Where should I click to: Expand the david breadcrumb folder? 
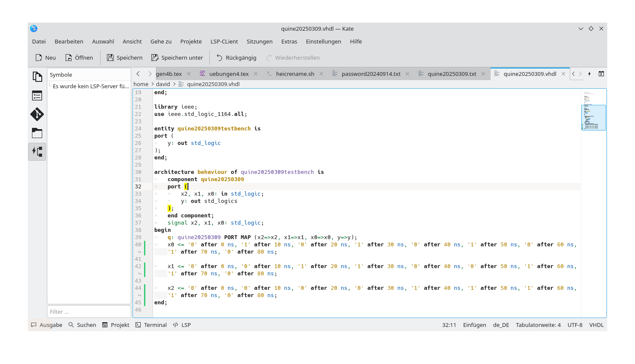163,84
